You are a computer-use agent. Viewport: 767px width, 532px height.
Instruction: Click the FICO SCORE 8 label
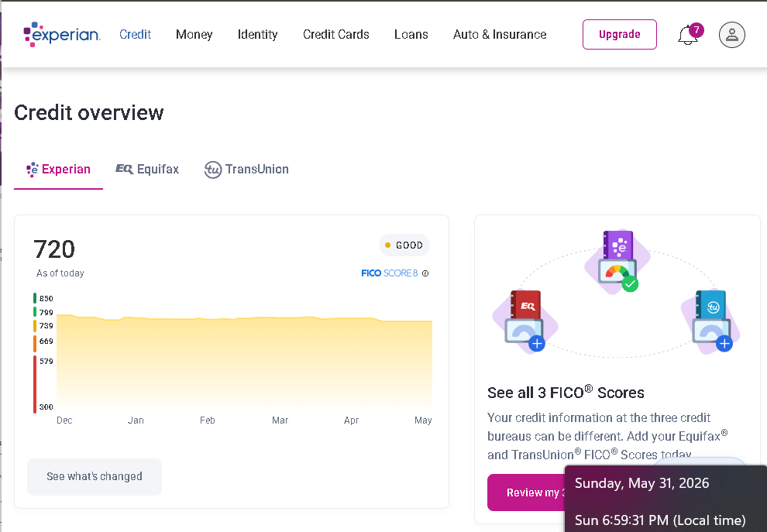tap(390, 273)
